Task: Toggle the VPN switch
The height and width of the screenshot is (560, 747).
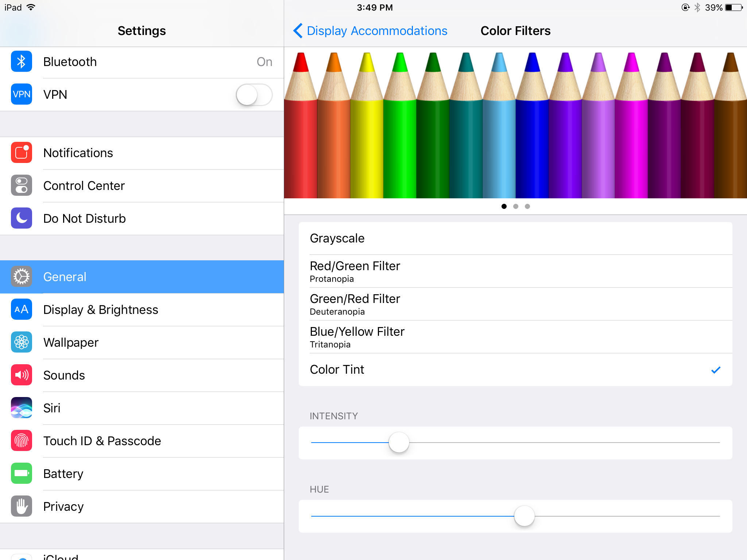Action: click(x=254, y=95)
